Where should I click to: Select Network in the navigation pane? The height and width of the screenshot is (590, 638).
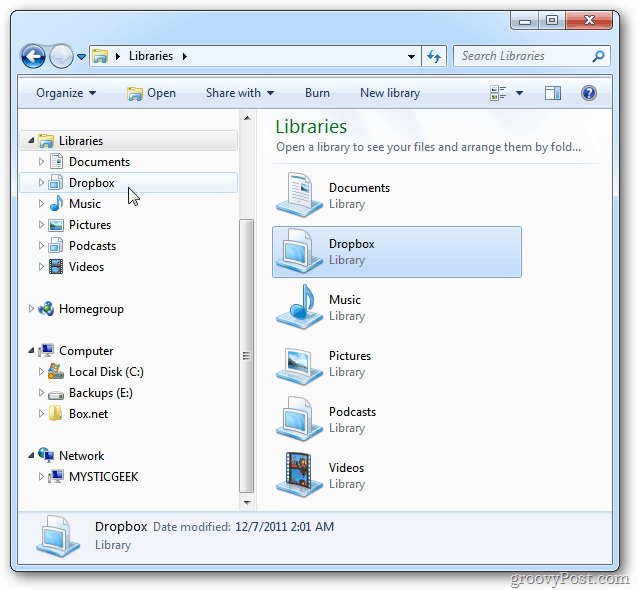point(81,456)
